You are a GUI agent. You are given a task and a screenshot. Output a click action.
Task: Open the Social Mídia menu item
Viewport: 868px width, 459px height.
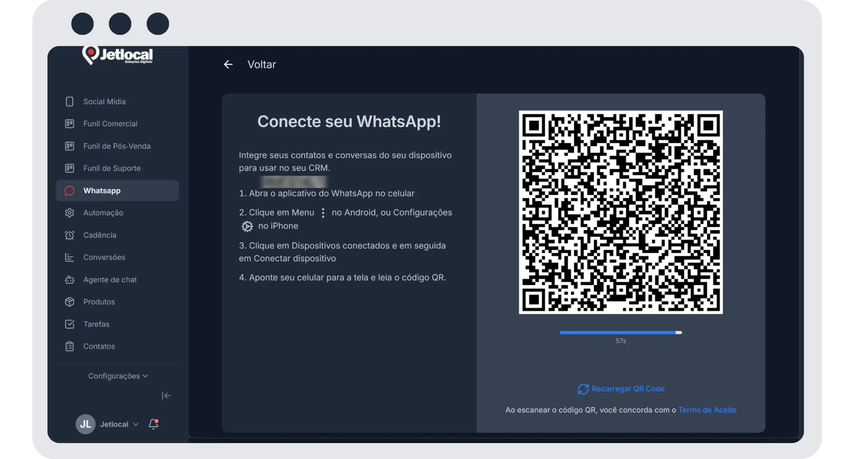pyautogui.click(x=117, y=102)
